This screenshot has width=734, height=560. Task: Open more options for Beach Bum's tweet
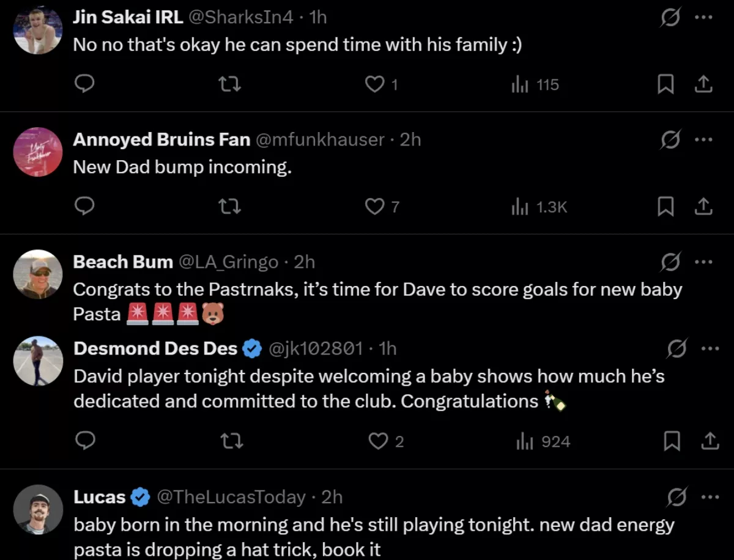704,262
